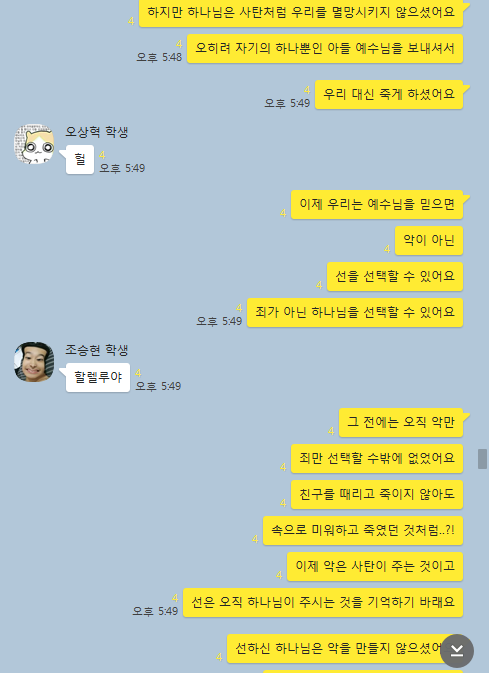
Task: Open 조승현 학생 face profile picture
Action: (x=34, y=362)
